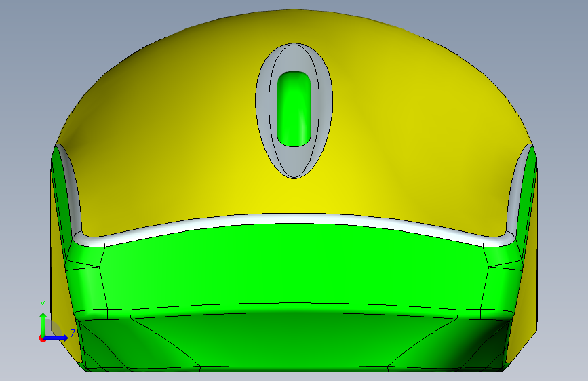Pick the right green side grip panel
The height and width of the screenshot is (381, 588).
tap(526, 195)
